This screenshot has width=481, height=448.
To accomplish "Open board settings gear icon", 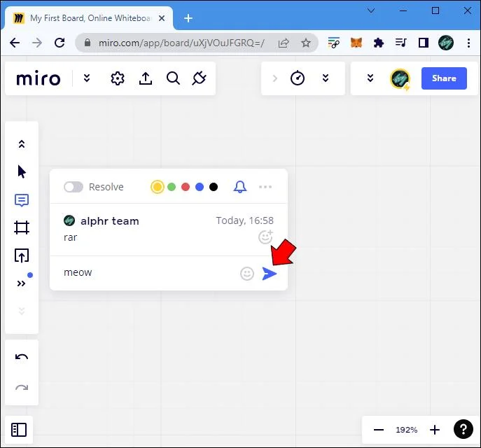I will pos(118,78).
